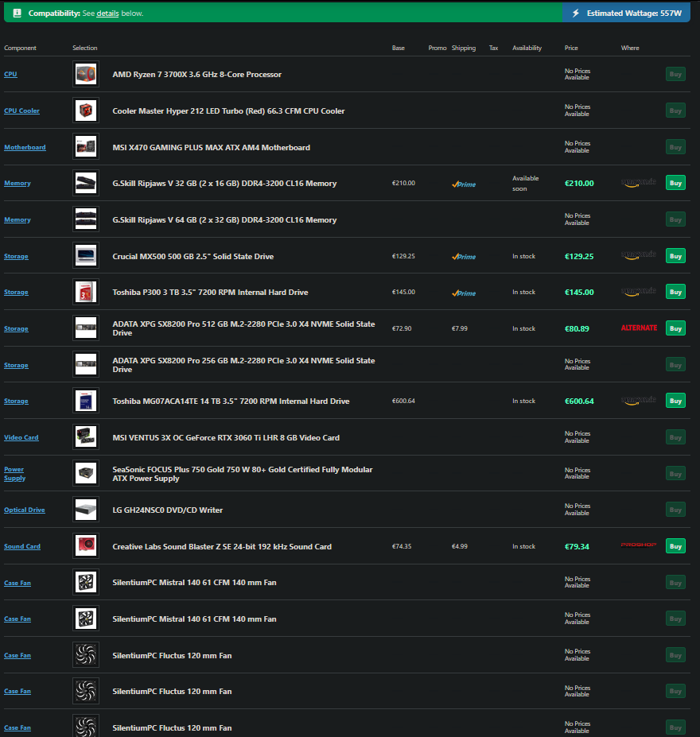Click the Amazon logo in Ripjaws 32 GB row

click(639, 183)
